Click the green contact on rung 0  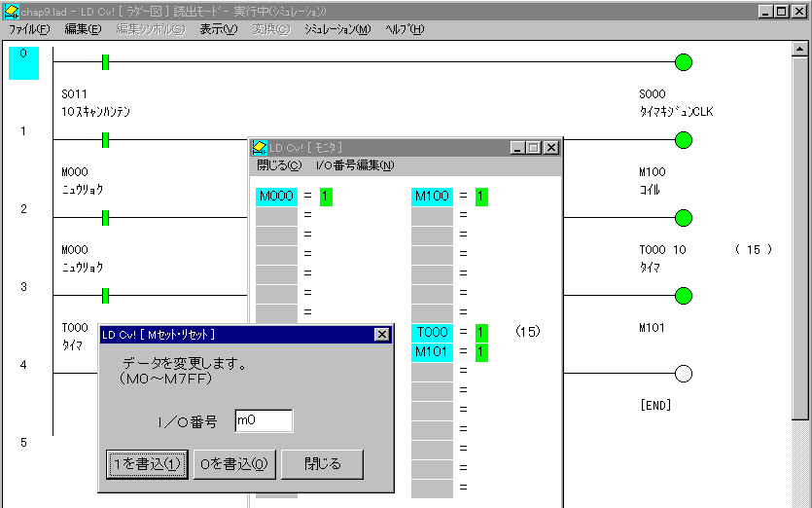point(105,62)
